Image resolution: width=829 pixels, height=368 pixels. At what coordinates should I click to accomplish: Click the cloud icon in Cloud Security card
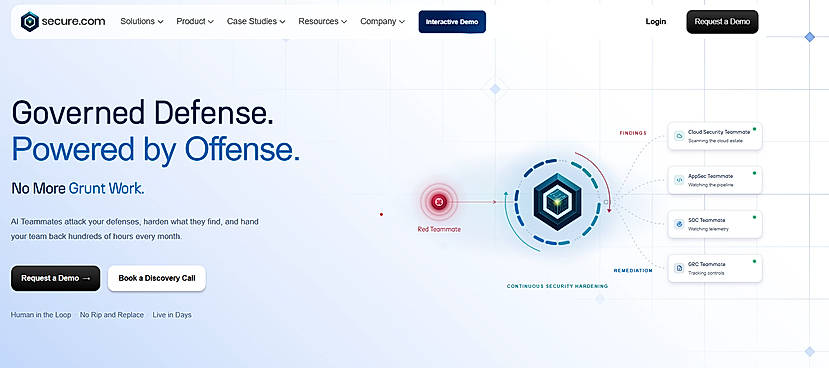(x=679, y=136)
